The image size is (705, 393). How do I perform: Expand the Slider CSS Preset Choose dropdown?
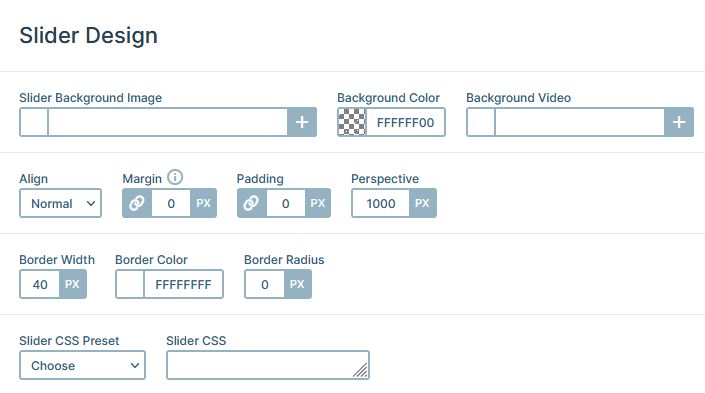click(82, 365)
